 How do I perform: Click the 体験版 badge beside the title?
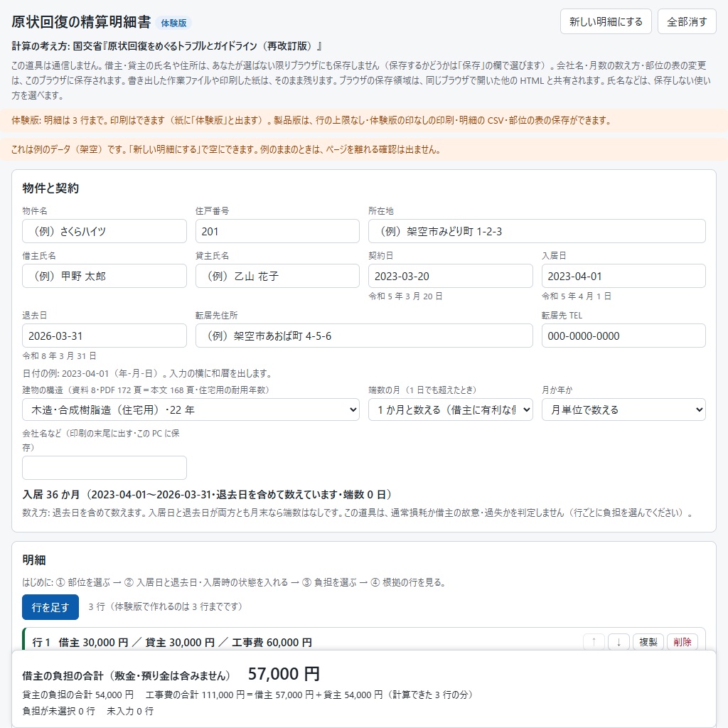(173, 23)
